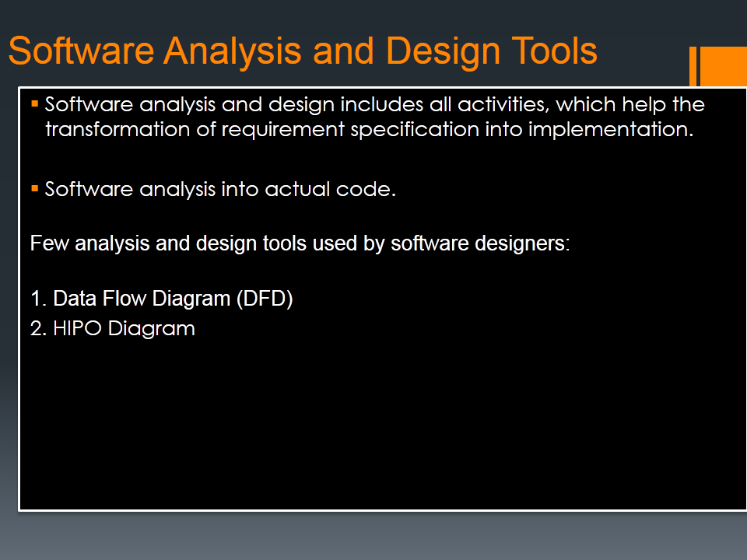The image size is (747, 560).
Task: Click the thin orange bar left of the corner rectangle
Action: 693,66
